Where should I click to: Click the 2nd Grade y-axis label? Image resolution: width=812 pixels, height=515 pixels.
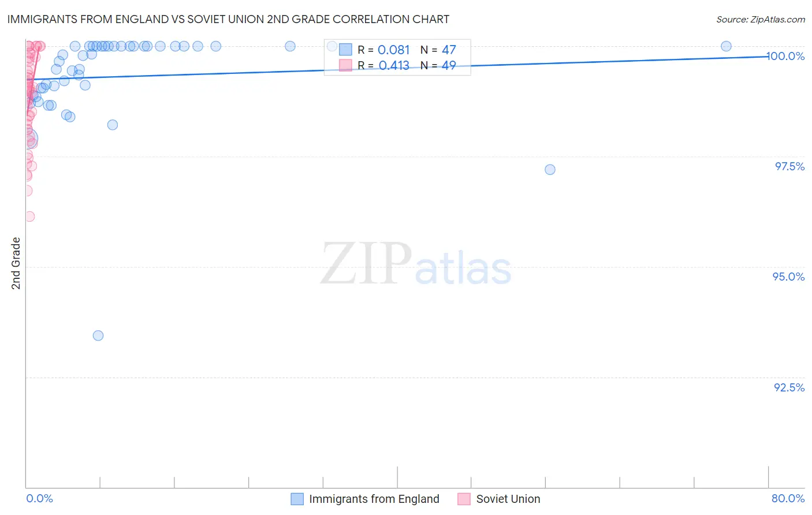(16, 263)
